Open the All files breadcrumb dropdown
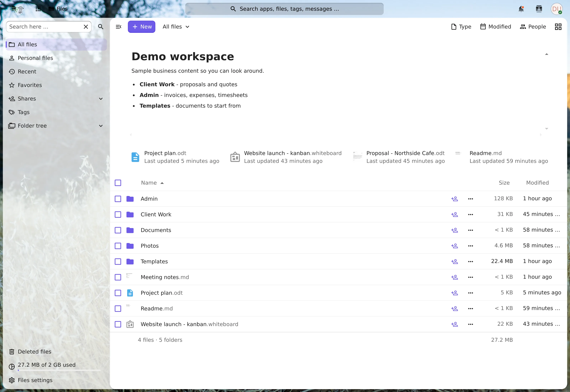 176,27
